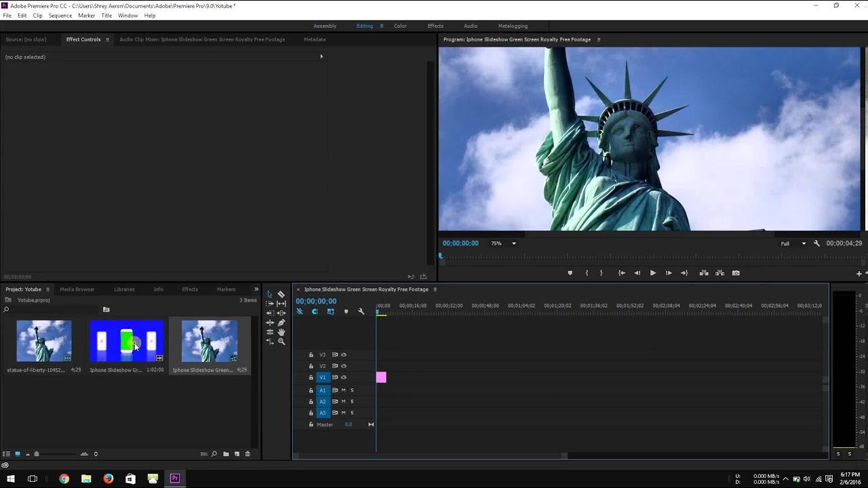Add marker in Program monitor
Screen dimensions: 868x488
[570, 273]
